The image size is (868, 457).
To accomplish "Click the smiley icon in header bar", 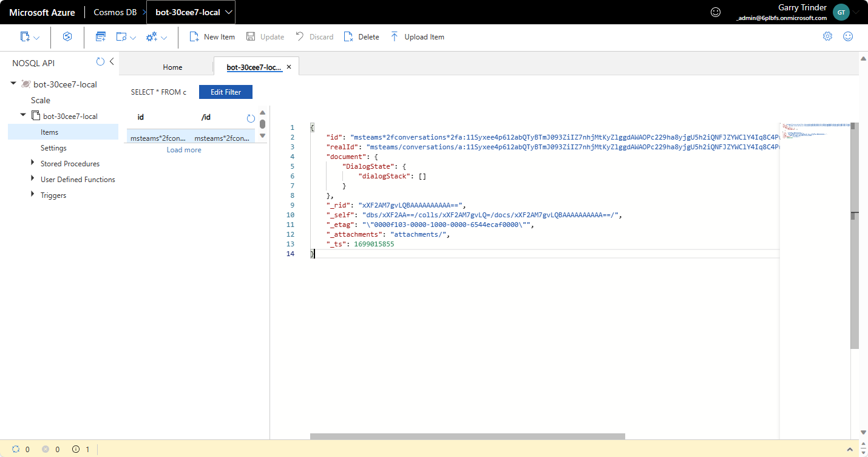I will [716, 12].
